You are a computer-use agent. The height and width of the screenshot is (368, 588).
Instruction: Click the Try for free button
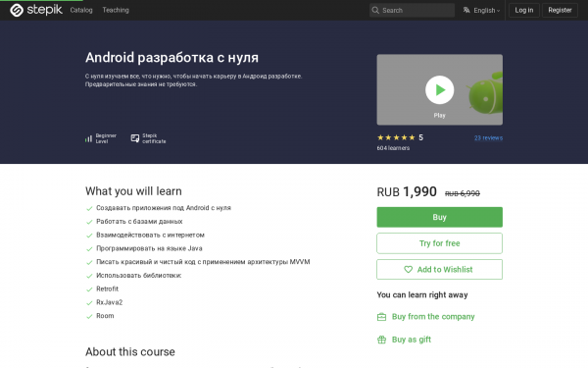(439, 243)
